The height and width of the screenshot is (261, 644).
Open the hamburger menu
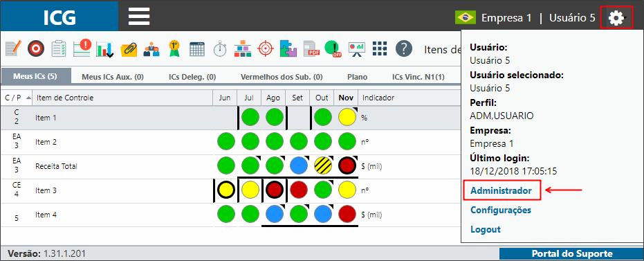pos(139,17)
